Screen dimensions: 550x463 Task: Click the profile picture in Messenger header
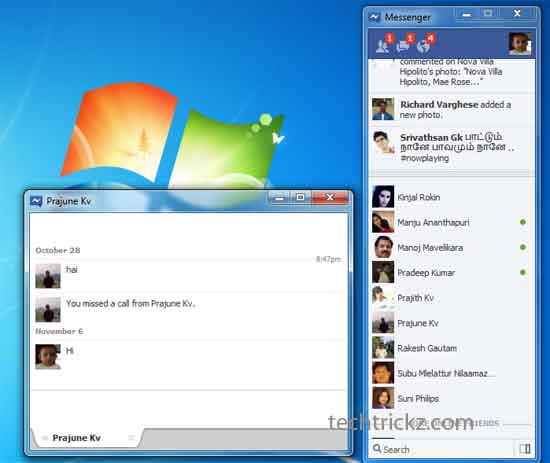pos(520,43)
